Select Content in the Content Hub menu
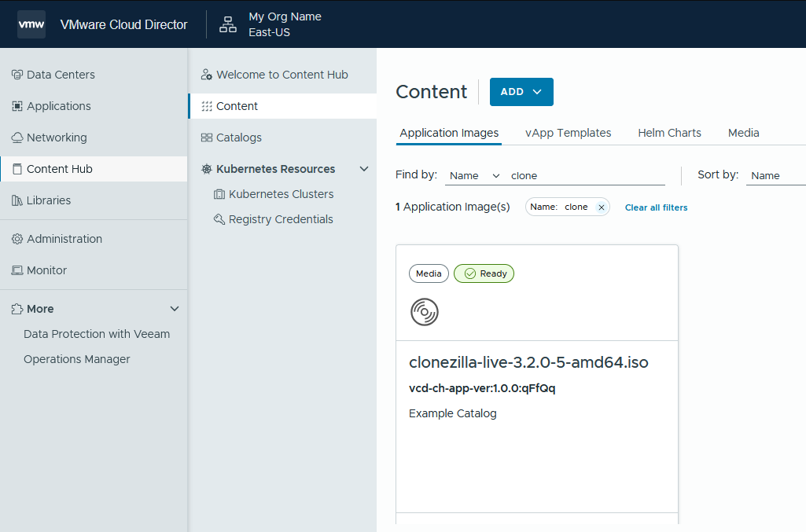 click(x=283, y=106)
